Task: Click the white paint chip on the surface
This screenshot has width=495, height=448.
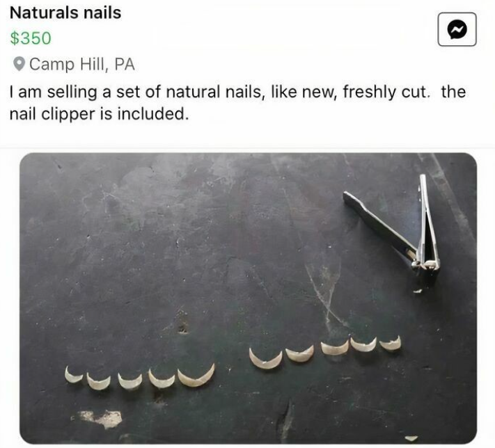Action: pyautogui.click(x=102, y=418)
